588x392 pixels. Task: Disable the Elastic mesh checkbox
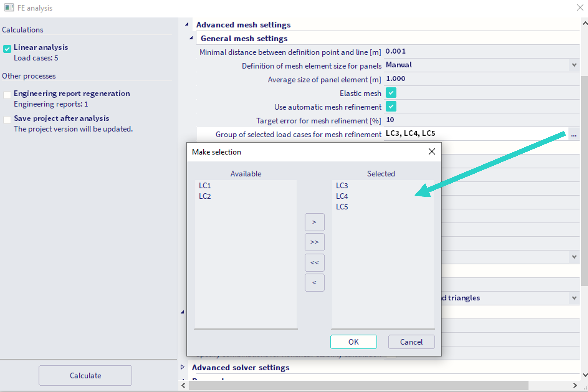pos(391,93)
